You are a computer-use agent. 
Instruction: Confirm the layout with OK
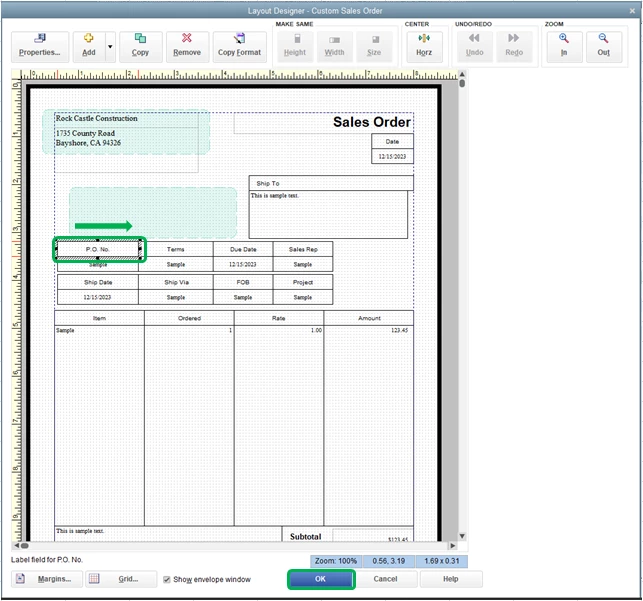321,579
